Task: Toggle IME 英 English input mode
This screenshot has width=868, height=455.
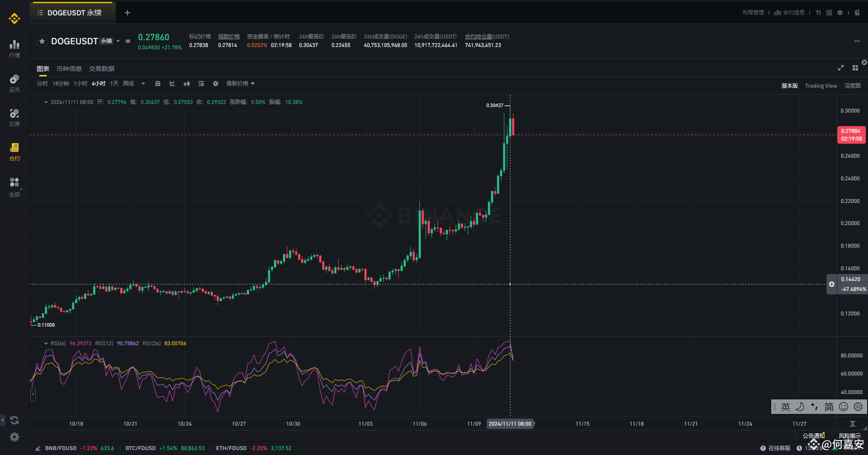Action: click(786, 407)
